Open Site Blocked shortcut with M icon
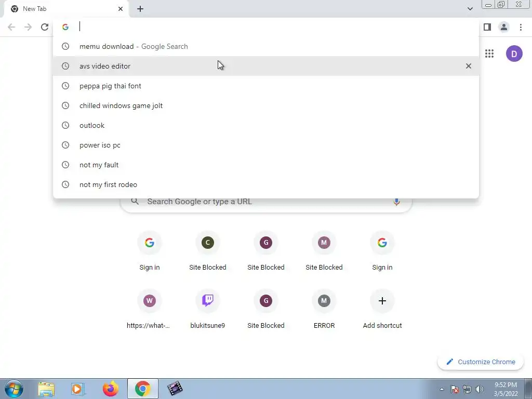532x399 pixels. [324, 251]
